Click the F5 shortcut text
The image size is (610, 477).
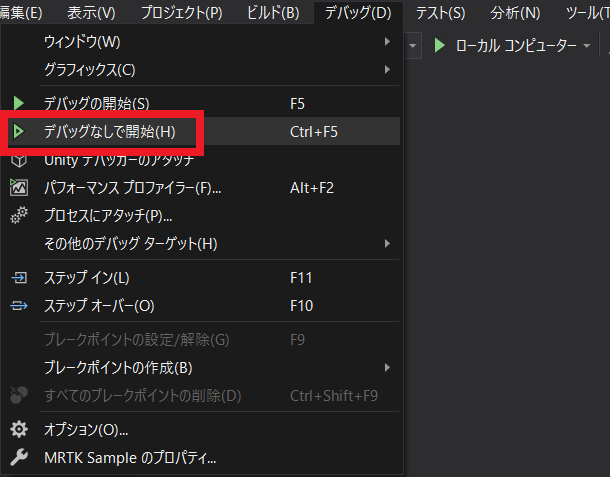click(298, 104)
